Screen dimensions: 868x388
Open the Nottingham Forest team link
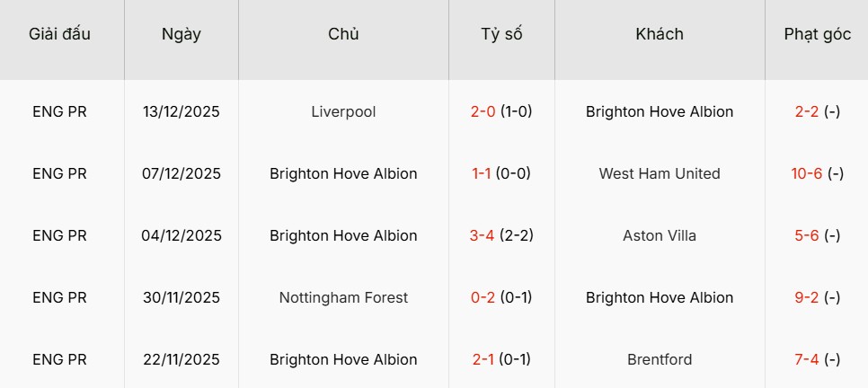point(343,298)
